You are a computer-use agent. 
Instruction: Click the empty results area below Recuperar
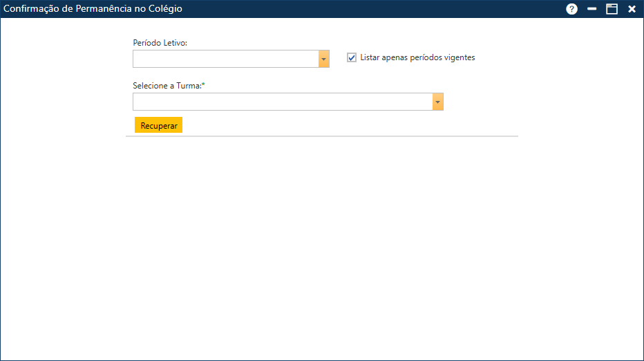321,242
